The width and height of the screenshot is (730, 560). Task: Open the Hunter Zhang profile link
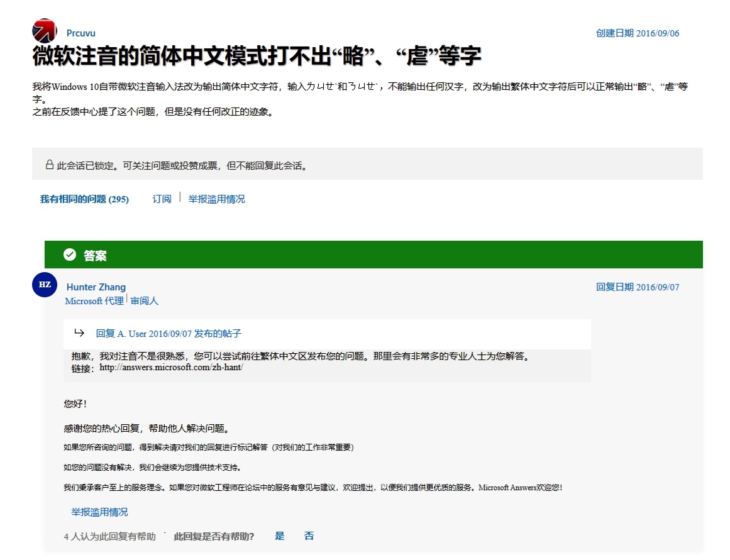(x=96, y=287)
